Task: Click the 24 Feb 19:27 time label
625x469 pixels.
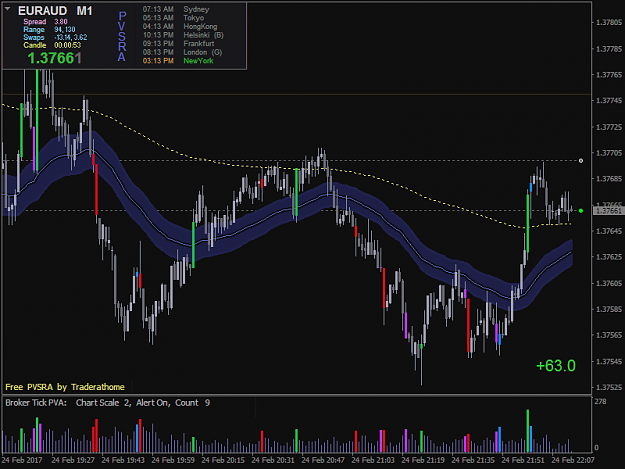Action: pos(73,460)
